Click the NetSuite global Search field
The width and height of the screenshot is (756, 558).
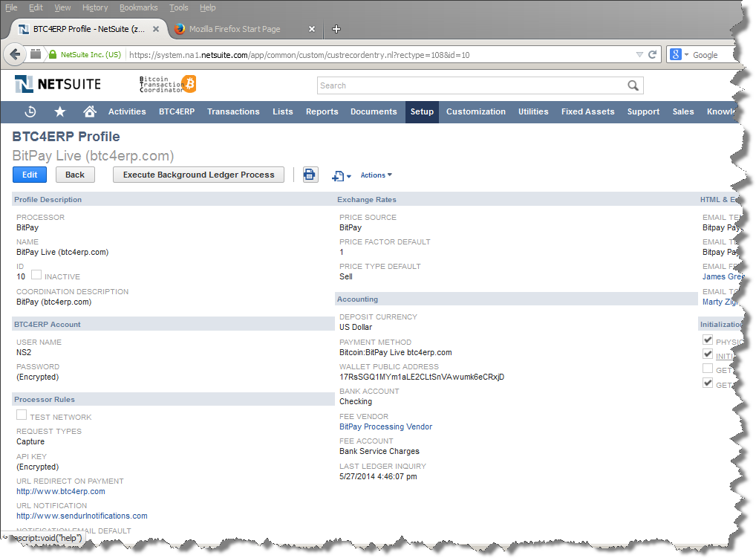[472, 85]
